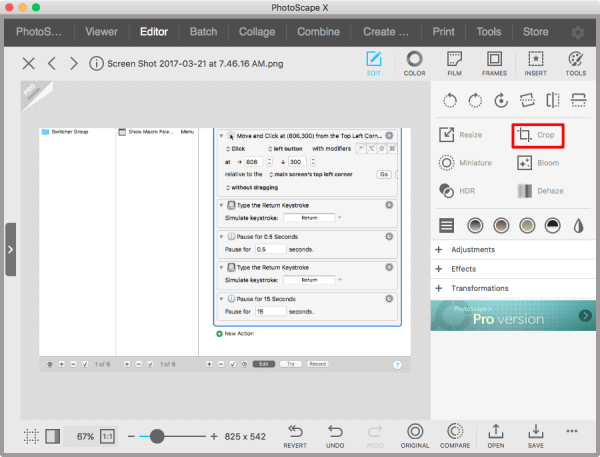Switch to the Viewer tab

pyautogui.click(x=101, y=32)
